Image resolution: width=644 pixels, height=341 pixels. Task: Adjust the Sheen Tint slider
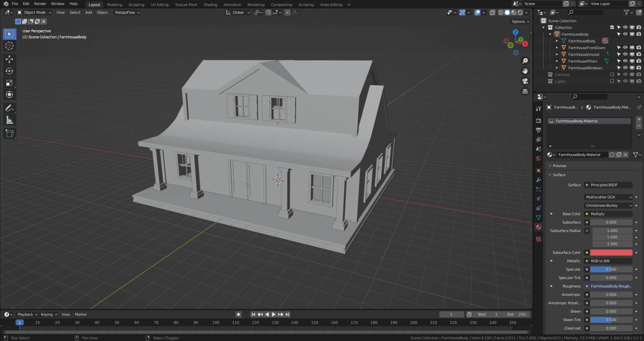point(611,320)
